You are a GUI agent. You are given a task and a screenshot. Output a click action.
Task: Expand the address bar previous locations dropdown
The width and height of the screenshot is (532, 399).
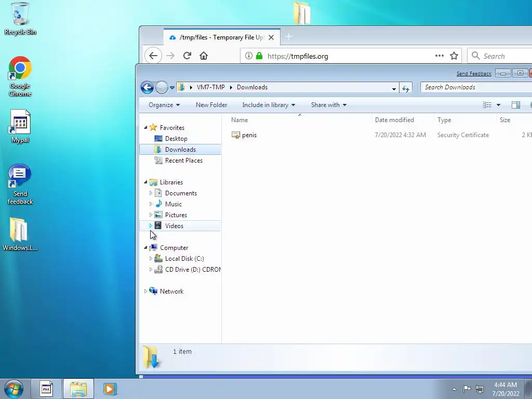[394, 88]
